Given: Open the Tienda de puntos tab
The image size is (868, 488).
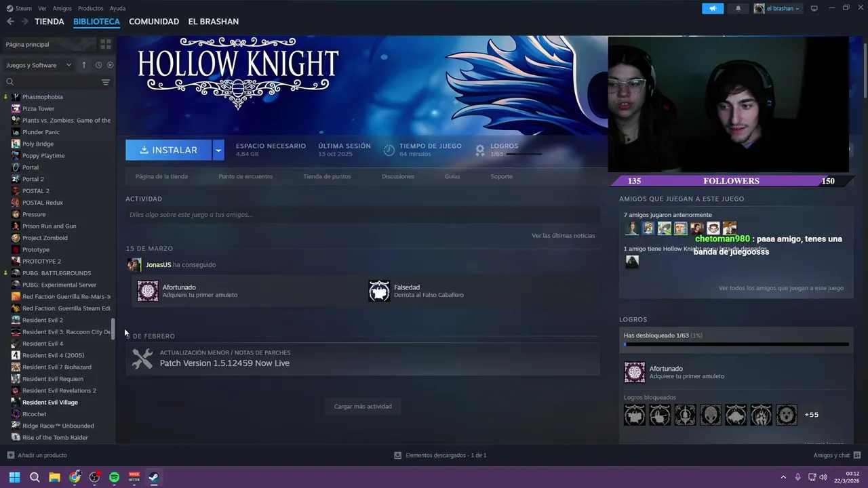Looking at the screenshot, I should pos(327,176).
